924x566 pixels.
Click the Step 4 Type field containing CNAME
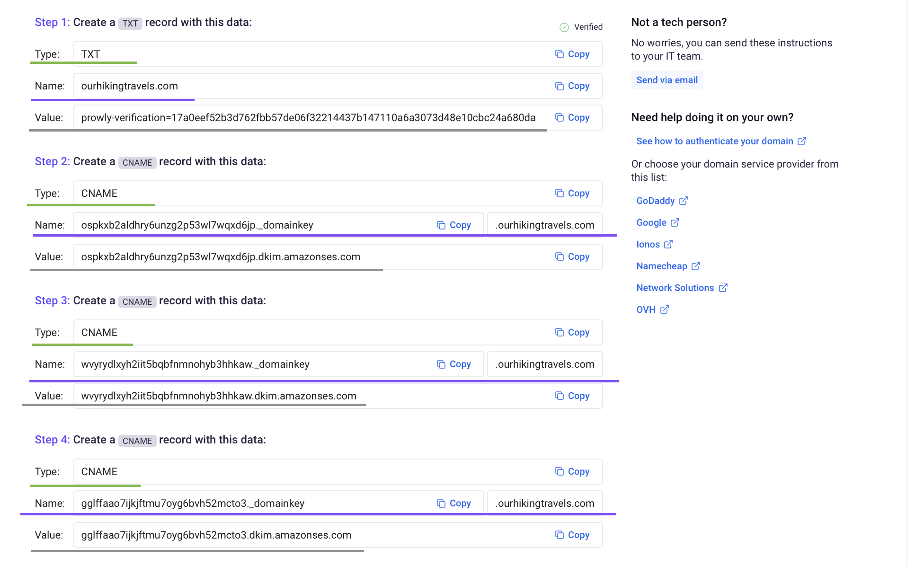pos(338,471)
